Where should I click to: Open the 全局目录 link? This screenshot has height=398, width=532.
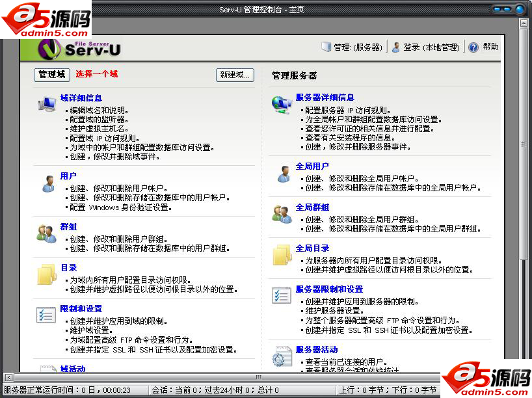point(312,248)
